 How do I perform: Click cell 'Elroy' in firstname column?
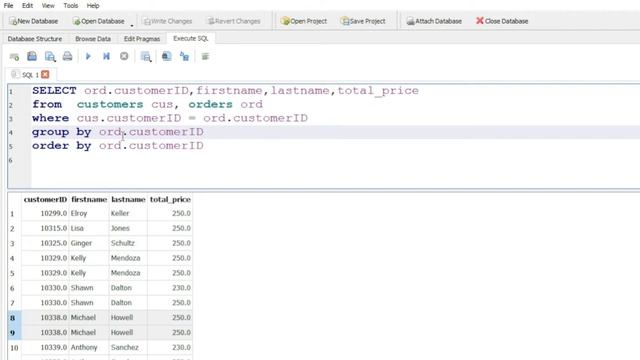(89, 213)
